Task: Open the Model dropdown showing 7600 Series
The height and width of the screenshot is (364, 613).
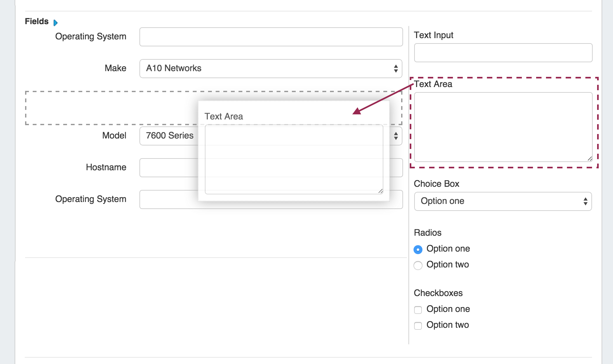Action: click(168, 136)
